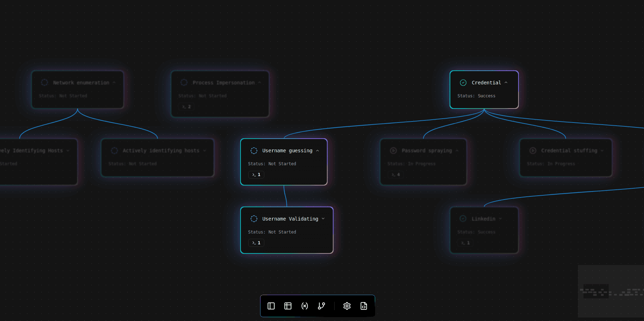Open the variables (x) icon
This screenshot has width=644, height=321.
coord(305,306)
